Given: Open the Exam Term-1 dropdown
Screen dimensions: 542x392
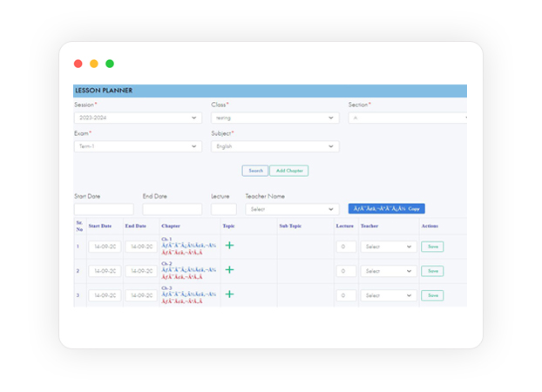Looking at the screenshot, I should (138, 146).
